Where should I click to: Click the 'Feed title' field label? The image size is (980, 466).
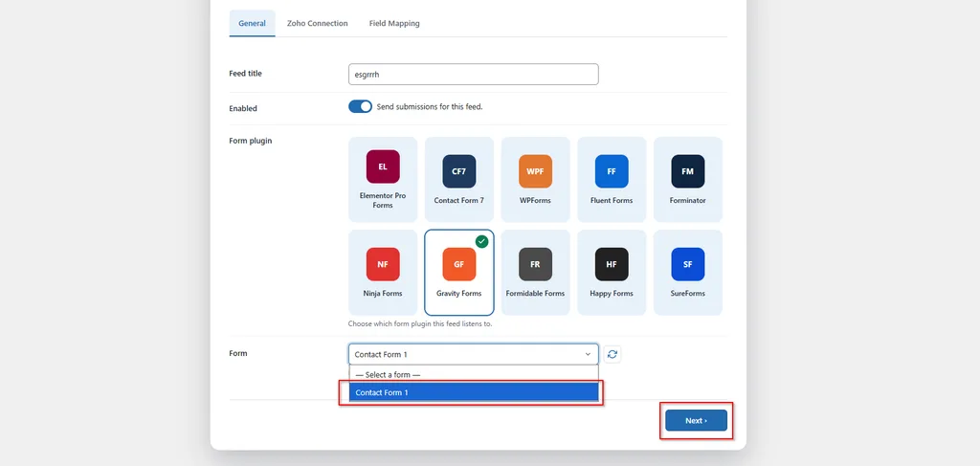[x=246, y=73]
